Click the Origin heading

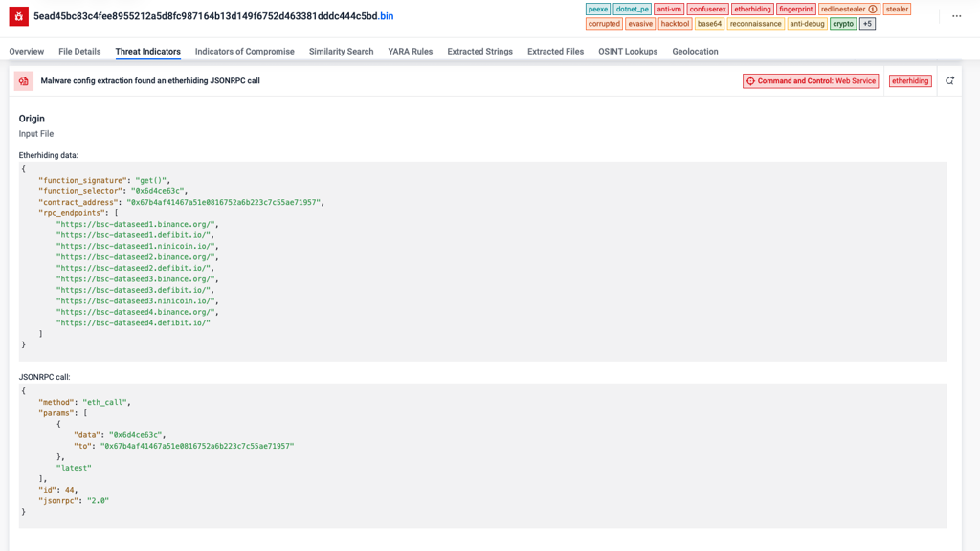[32, 119]
